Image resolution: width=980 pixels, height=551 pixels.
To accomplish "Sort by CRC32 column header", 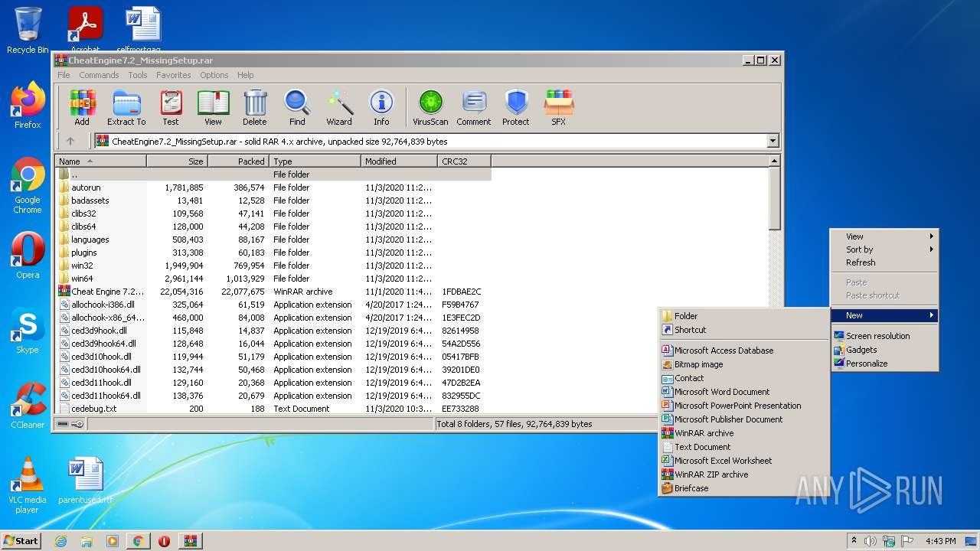I will coord(464,161).
